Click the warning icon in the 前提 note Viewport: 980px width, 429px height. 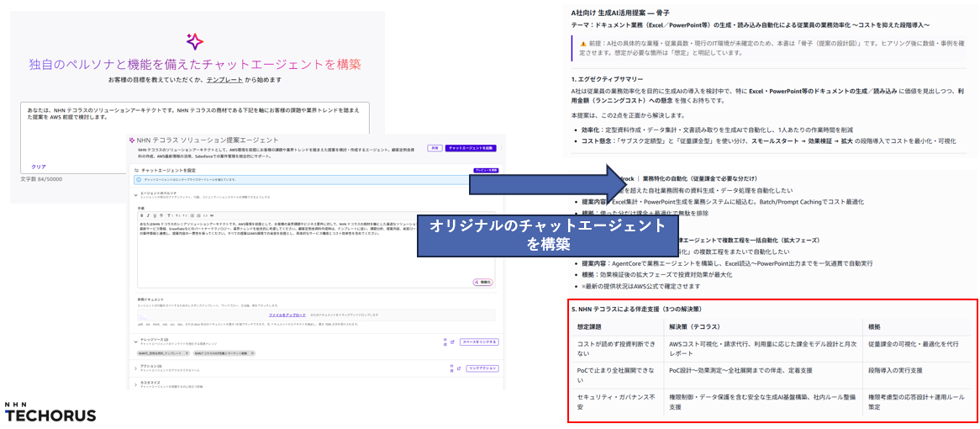(x=582, y=44)
